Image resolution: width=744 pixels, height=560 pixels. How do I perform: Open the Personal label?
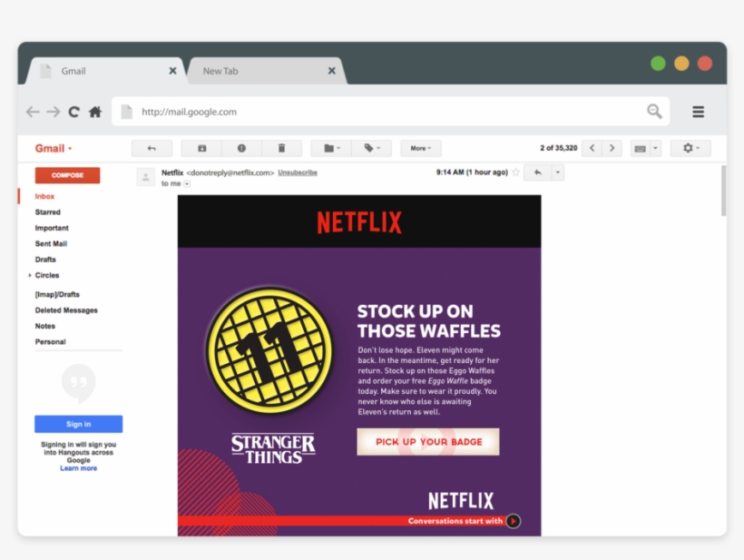(50, 341)
